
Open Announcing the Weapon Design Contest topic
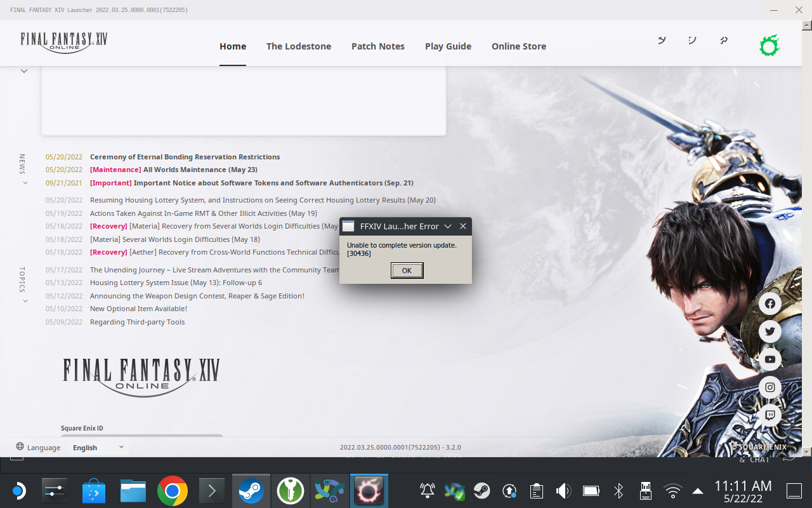197,296
